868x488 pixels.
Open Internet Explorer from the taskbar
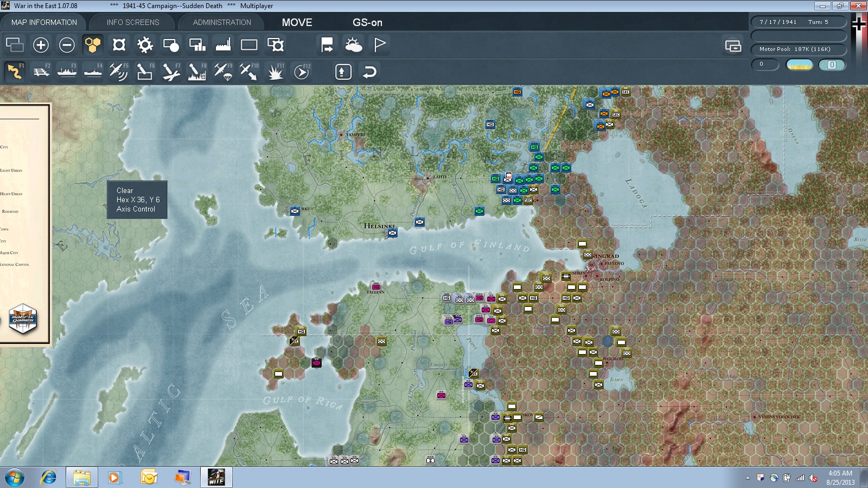pyautogui.click(x=49, y=478)
